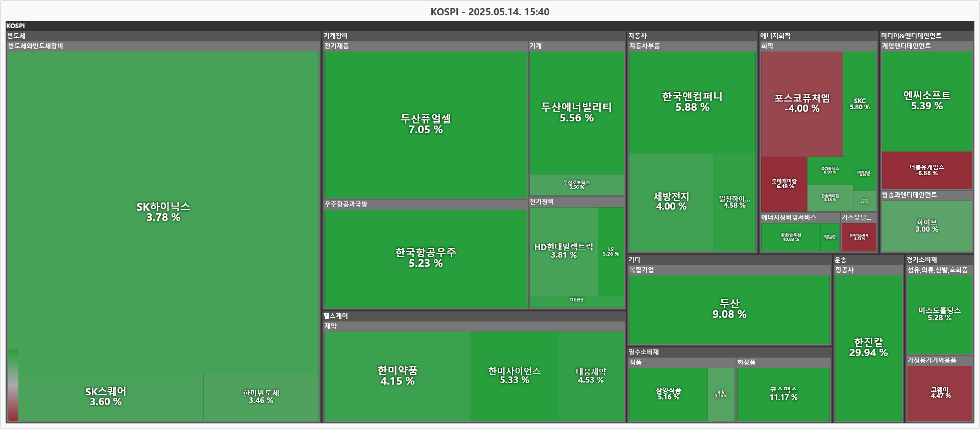Click the small 대한전선 tile

(x=577, y=301)
